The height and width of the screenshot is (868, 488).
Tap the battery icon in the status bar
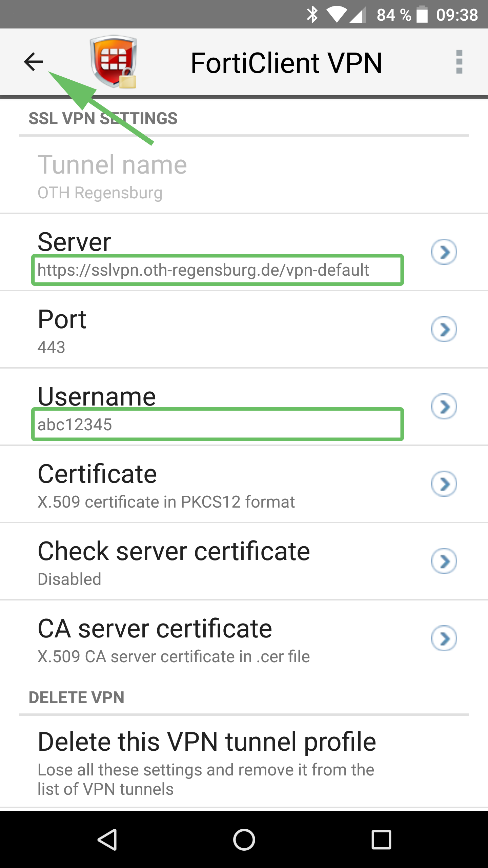point(422,14)
